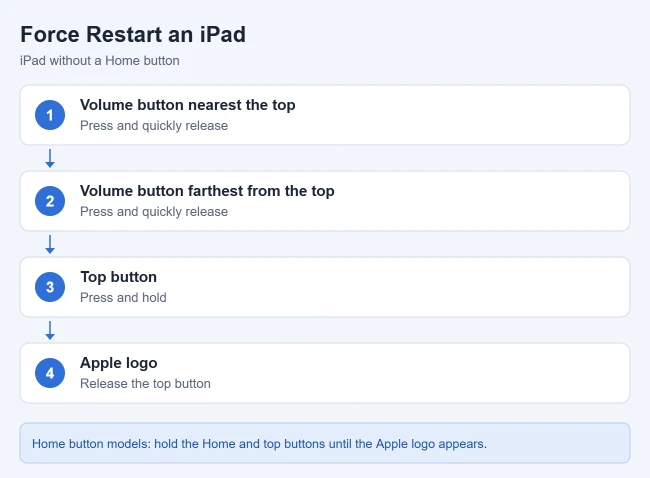The width and height of the screenshot is (650, 478).
Task: Click the 'Press and hold' description
Action: point(124,297)
